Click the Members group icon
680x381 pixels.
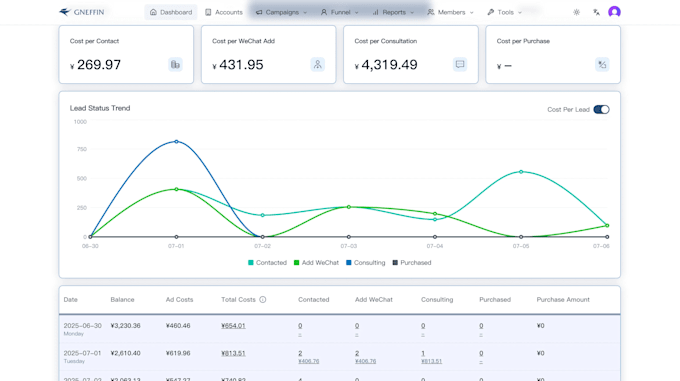click(x=431, y=12)
